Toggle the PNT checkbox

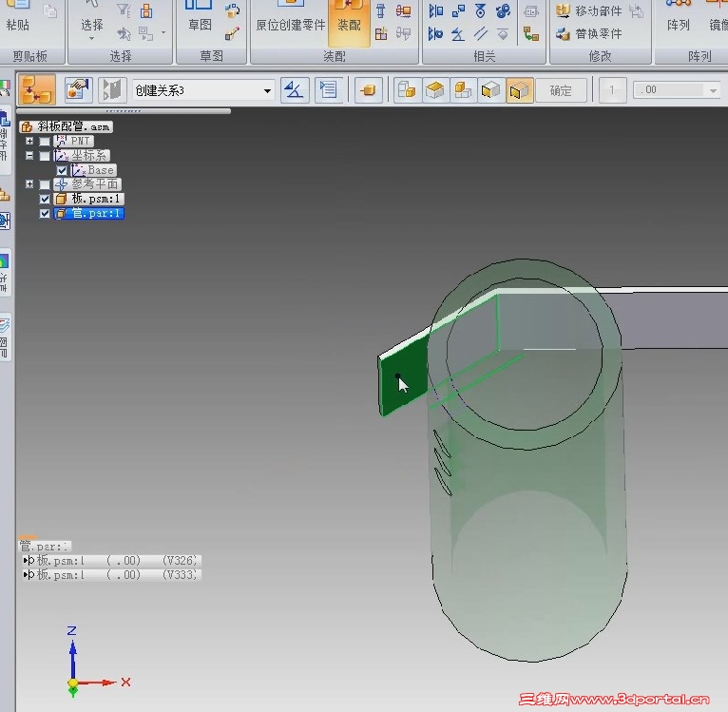pos(45,142)
